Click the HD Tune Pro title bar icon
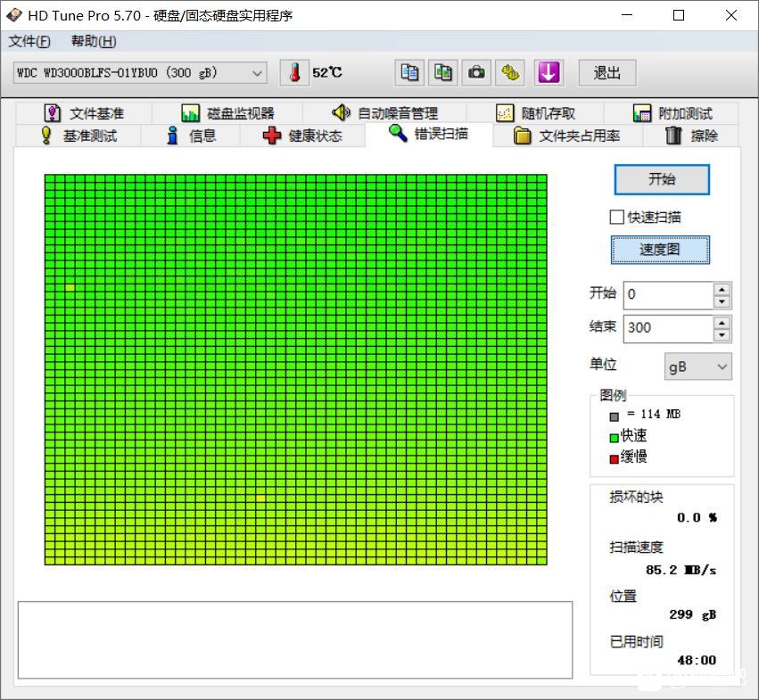Image resolution: width=759 pixels, height=700 pixels. pos(14,15)
